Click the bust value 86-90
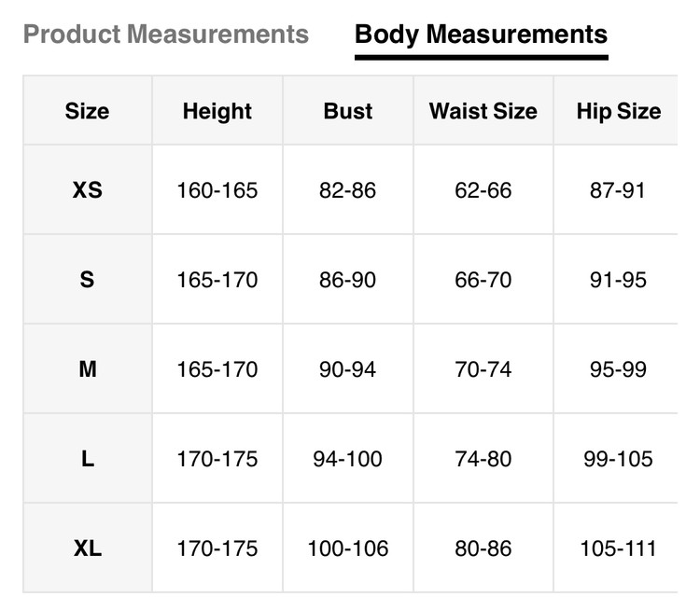The height and width of the screenshot is (610, 700). pos(347,280)
